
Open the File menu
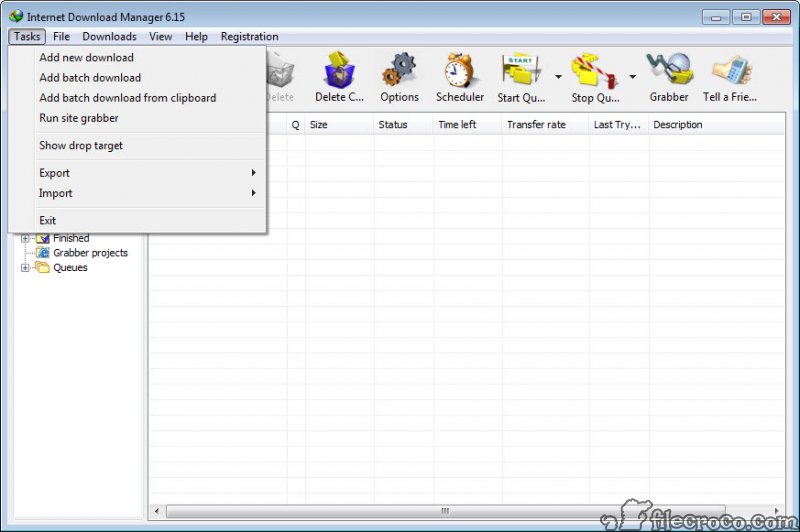[x=61, y=36]
